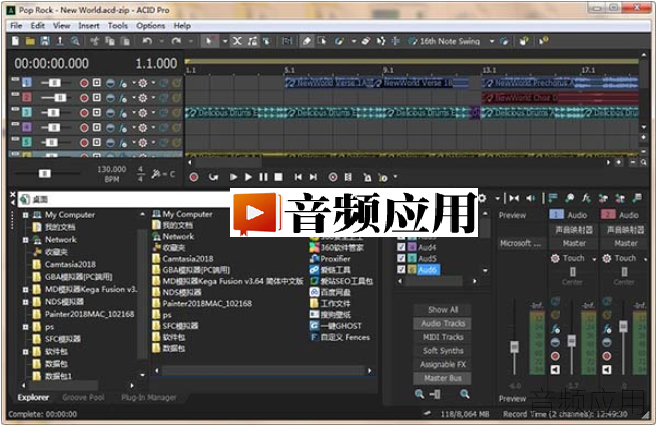Go to project end in the transport
This screenshot has height=426, width=657.
(x=313, y=177)
